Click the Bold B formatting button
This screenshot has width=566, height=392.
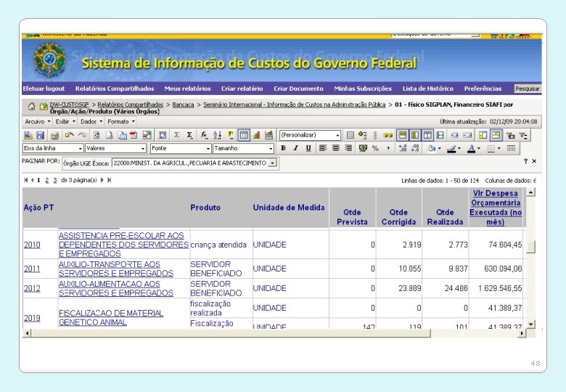[x=283, y=148]
